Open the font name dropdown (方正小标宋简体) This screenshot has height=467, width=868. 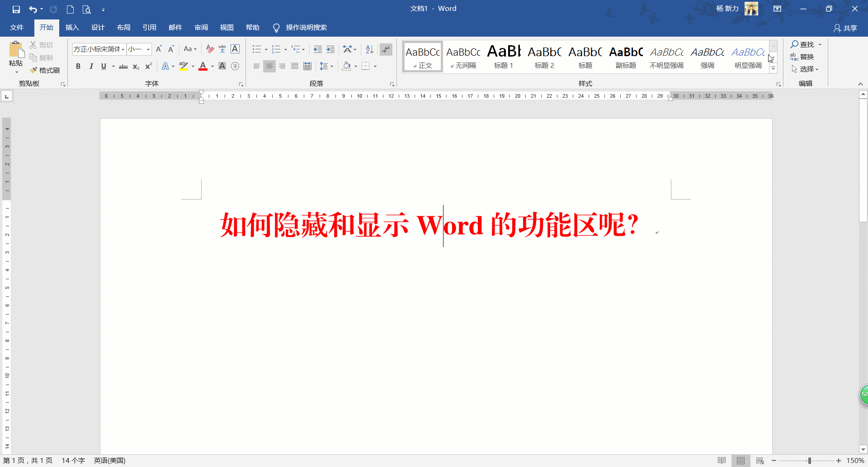[123, 49]
